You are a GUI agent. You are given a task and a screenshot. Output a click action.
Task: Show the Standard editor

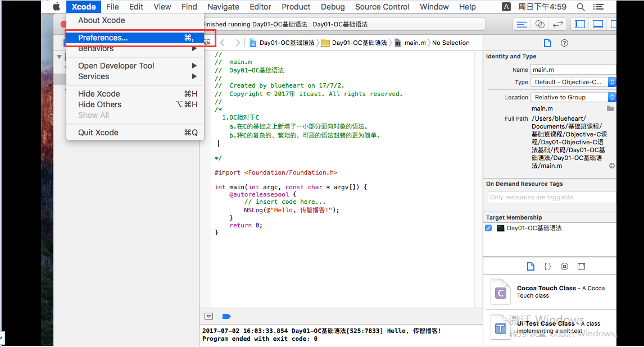[521, 25]
